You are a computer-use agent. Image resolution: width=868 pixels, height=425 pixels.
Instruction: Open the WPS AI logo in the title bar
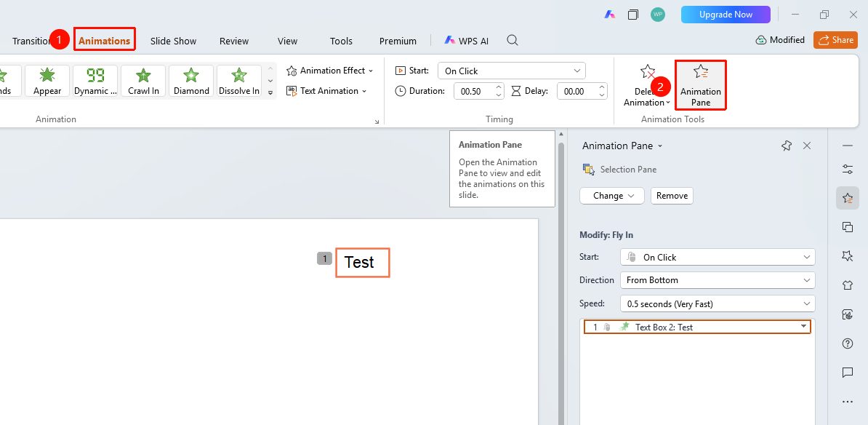tap(609, 15)
